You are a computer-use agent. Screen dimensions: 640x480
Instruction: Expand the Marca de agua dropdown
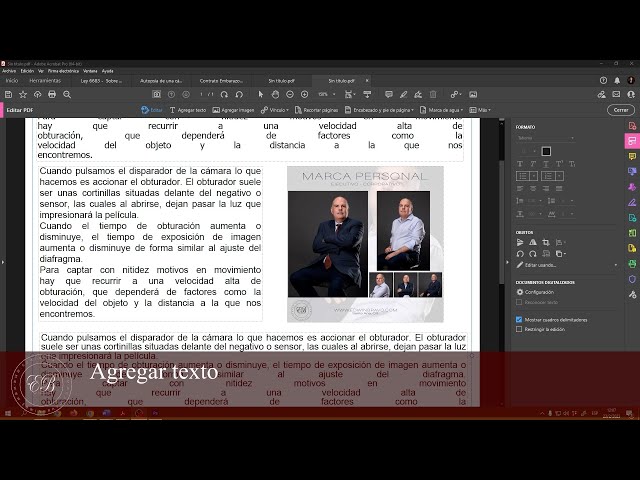pyautogui.click(x=442, y=110)
